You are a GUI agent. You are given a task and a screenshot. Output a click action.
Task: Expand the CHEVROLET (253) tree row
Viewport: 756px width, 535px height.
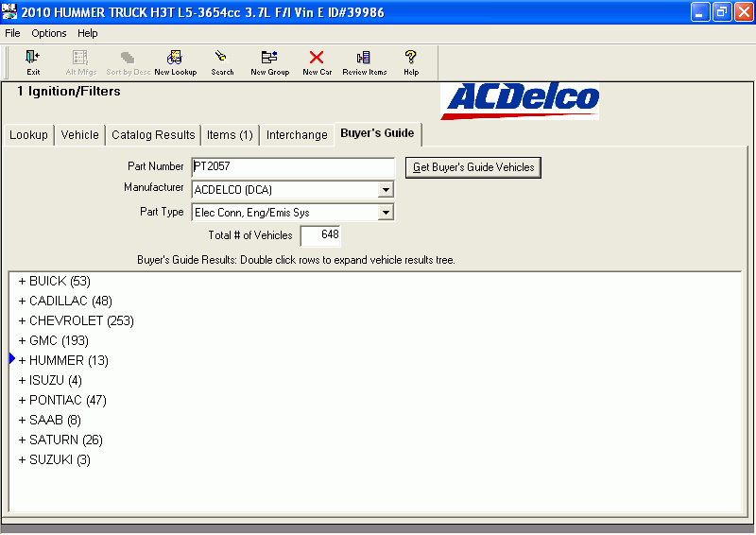(80, 320)
